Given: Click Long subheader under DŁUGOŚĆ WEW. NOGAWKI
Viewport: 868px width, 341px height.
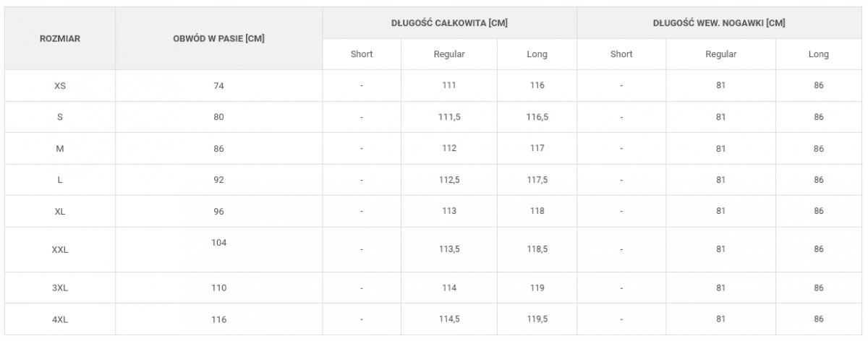Looking at the screenshot, I should coord(819,54).
